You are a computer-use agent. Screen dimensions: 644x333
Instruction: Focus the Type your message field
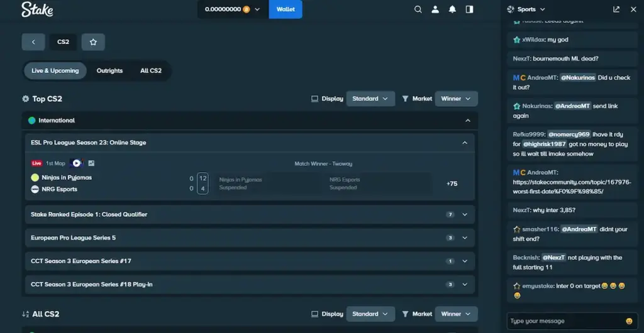[x=567, y=321]
